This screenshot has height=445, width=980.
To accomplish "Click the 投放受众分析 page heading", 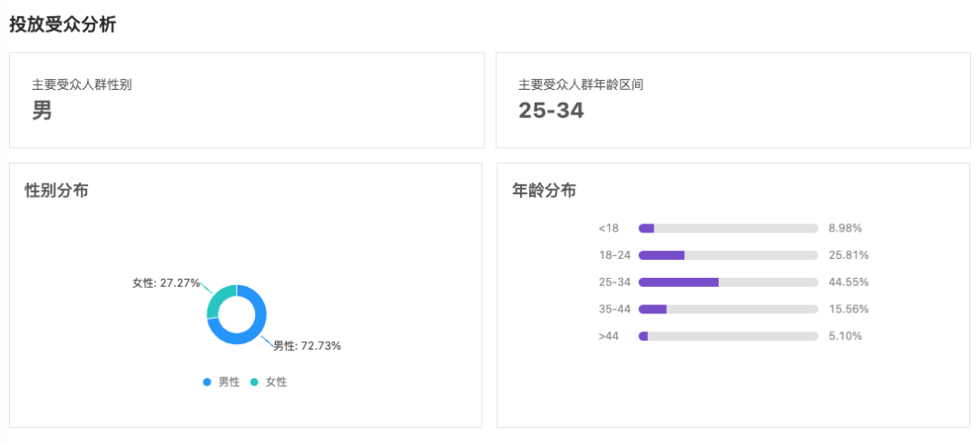I will point(63,25).
